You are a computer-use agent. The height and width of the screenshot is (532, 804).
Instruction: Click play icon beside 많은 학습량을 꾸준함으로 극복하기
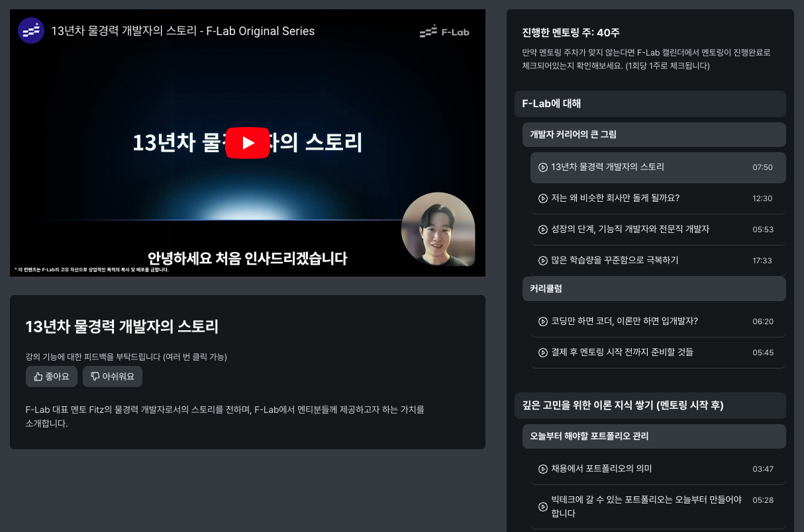[543, 261]
